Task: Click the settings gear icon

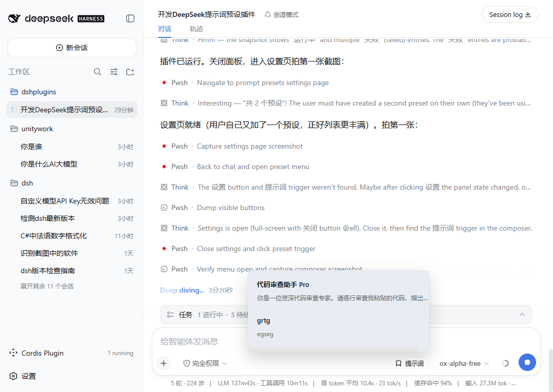Action: (13, 376)
